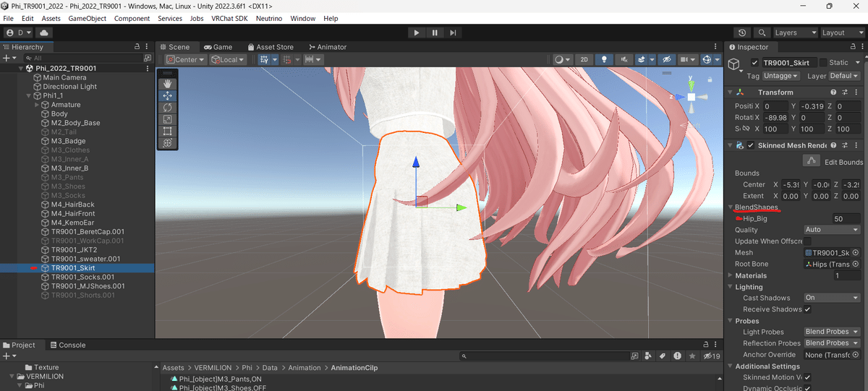Edit Position Y field
The width and height of the screenshot is (868, 391).
pyautogui.click(x=812, y=106)
